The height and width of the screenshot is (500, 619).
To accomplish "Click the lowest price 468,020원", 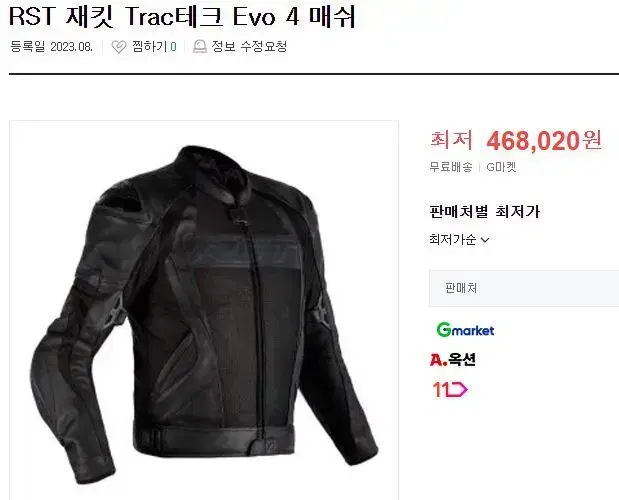I will (x=544, y=141).
